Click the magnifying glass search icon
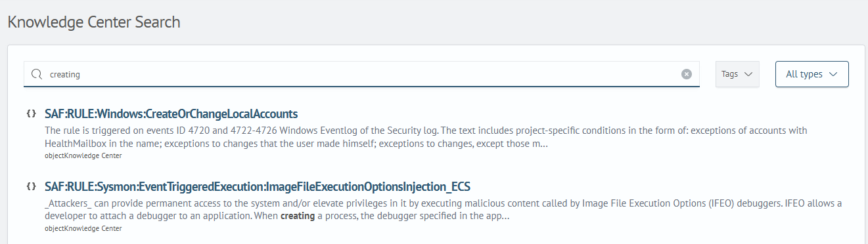Screen dimensions: 868x244 tap(37, 74)
